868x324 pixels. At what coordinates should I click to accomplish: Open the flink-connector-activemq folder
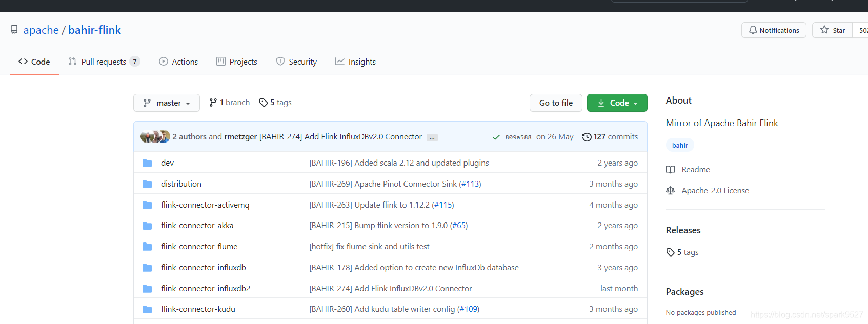click(205, 205)
